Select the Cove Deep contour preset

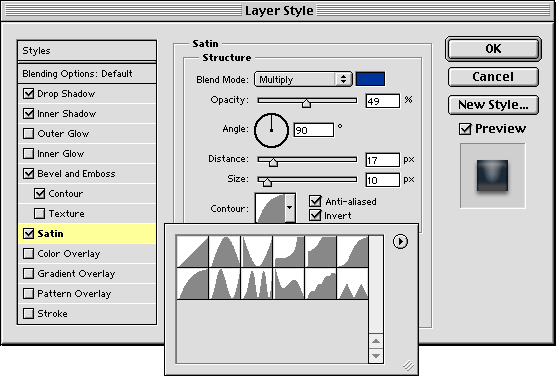[288, 251]
